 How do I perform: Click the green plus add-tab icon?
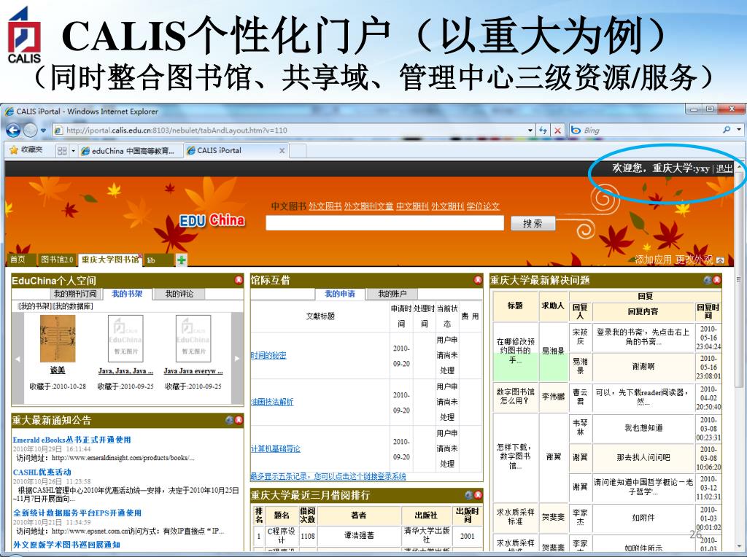tap(182, 260)
